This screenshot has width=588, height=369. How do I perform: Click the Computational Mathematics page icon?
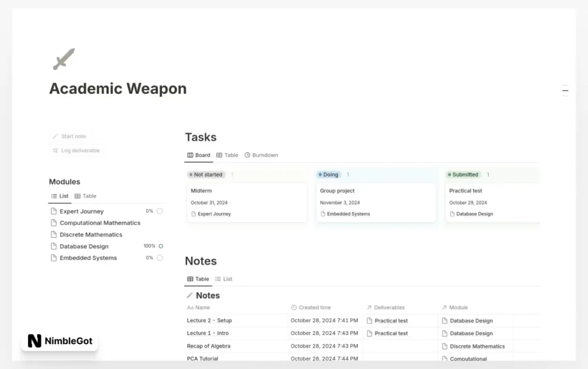click(x=53, y=223)
